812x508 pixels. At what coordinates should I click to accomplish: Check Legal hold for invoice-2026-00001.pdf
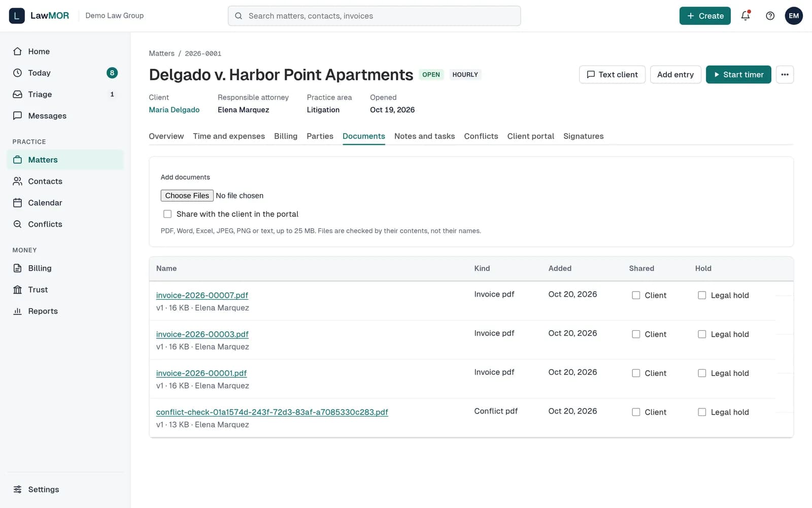[702, 373]
